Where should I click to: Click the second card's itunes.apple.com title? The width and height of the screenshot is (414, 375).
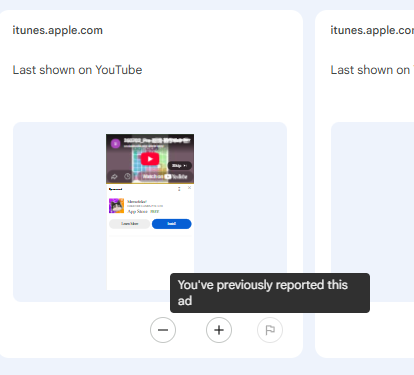[372, 30]
